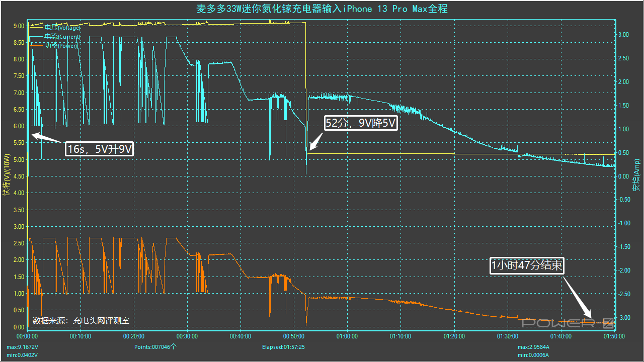Click the 00:40:00 time axis tick
The width and height of the screenshot is (644, 362).
(240, 336)
